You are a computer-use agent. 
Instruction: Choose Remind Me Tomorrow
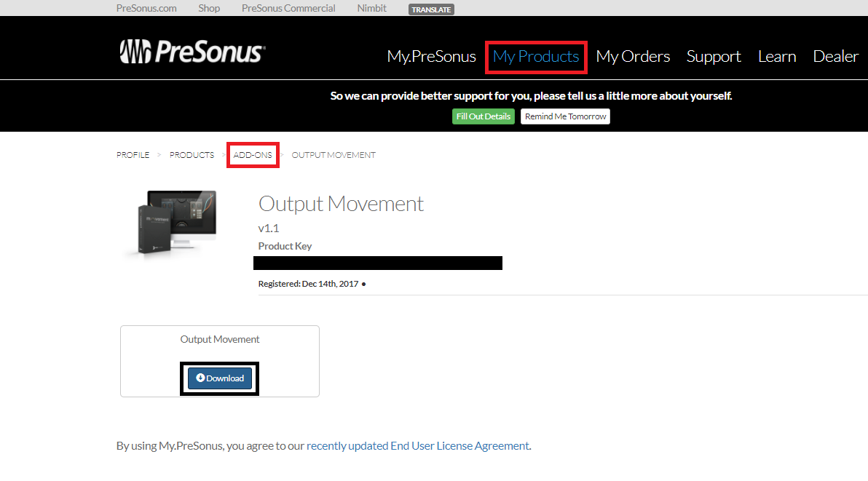(x=565, y=116)
